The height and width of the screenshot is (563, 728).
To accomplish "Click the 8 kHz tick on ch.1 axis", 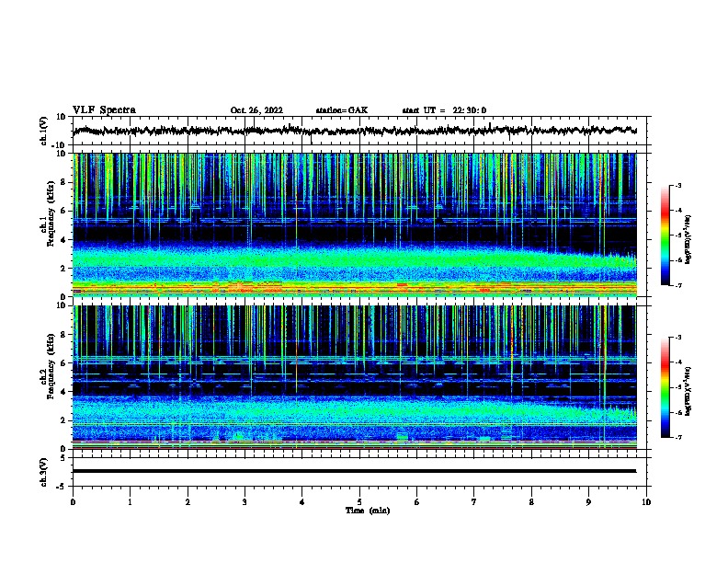I will (x=64, y=182).
